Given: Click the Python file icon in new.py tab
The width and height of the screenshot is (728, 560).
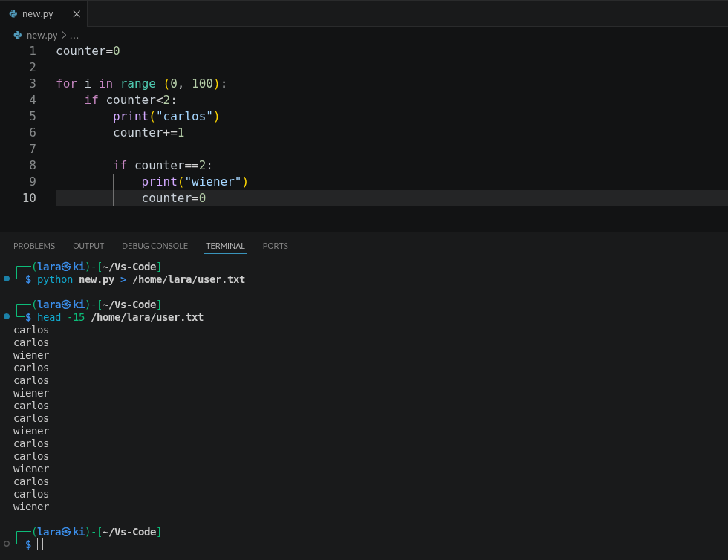Looking at the screenshot, I should point(13,14).
